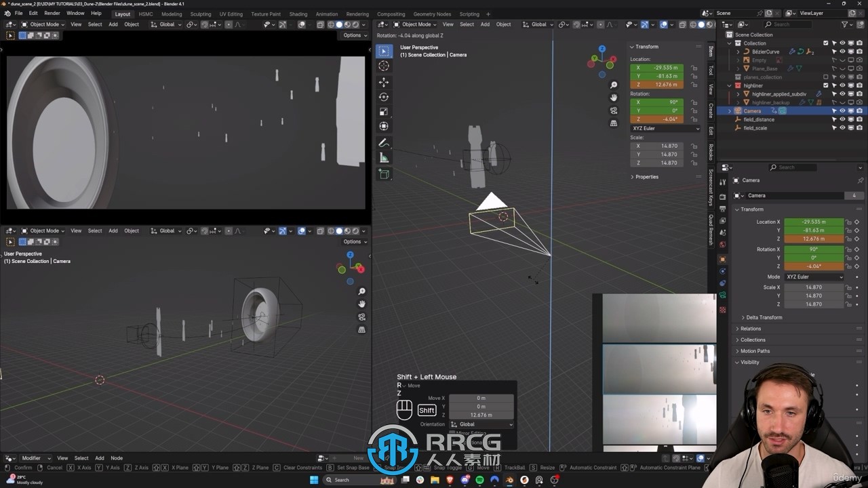Click Options button in top-left viewport
Viewport: 868px width, 488px height.
click(x=355, y=35)
